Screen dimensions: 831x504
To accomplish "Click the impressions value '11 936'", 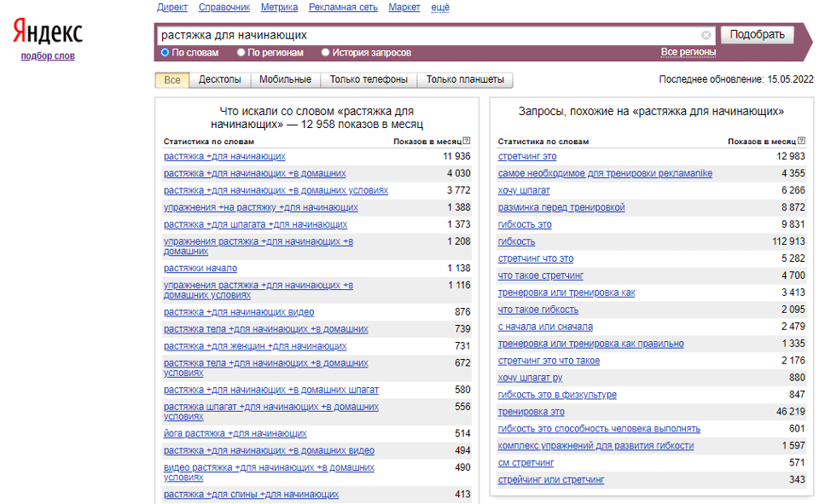I will coord(456,156).
